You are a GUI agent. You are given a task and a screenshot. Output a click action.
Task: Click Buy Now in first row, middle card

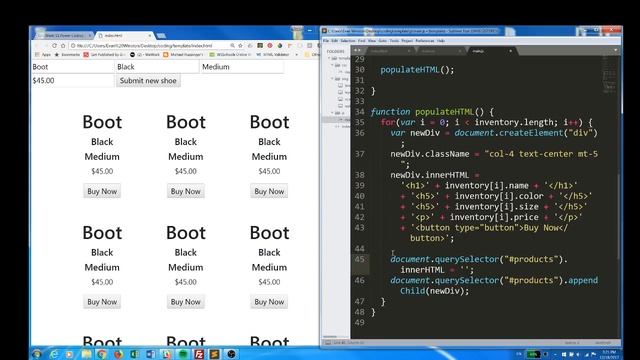coord(186,191)
